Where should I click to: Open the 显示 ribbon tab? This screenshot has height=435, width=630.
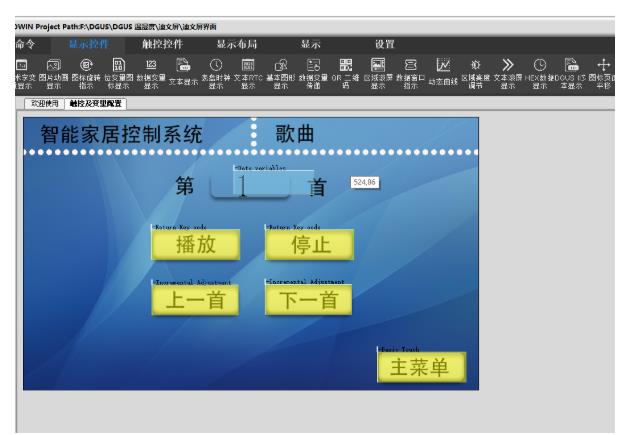coord(311,44)
